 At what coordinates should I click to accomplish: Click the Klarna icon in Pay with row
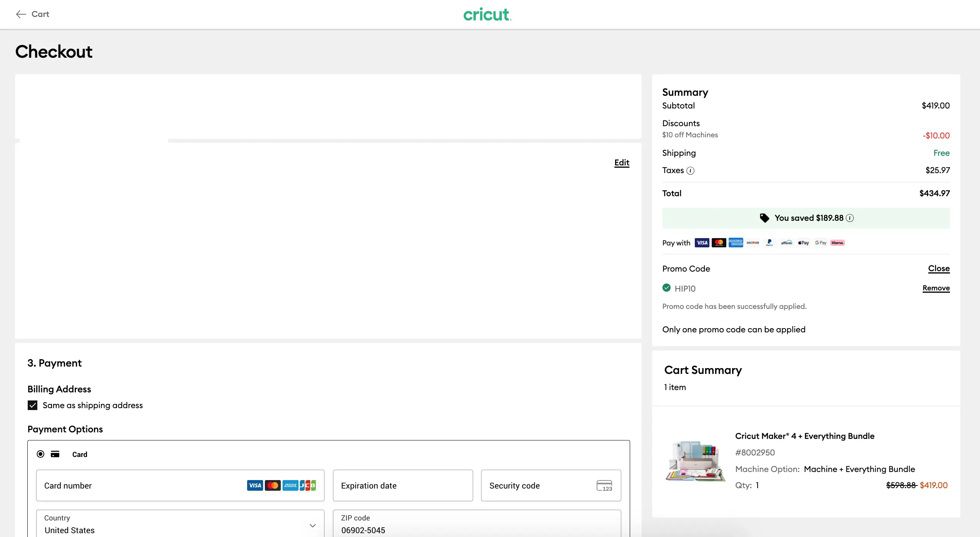838,243
